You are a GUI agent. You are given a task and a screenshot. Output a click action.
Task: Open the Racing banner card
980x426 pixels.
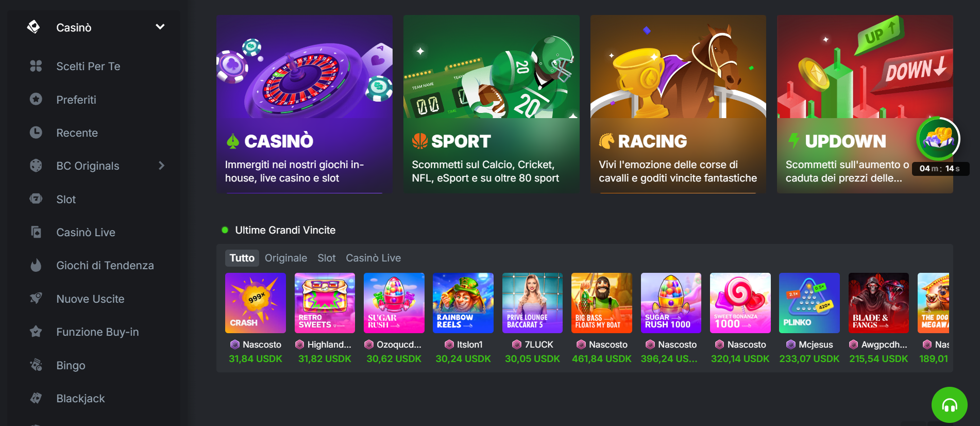678,104
